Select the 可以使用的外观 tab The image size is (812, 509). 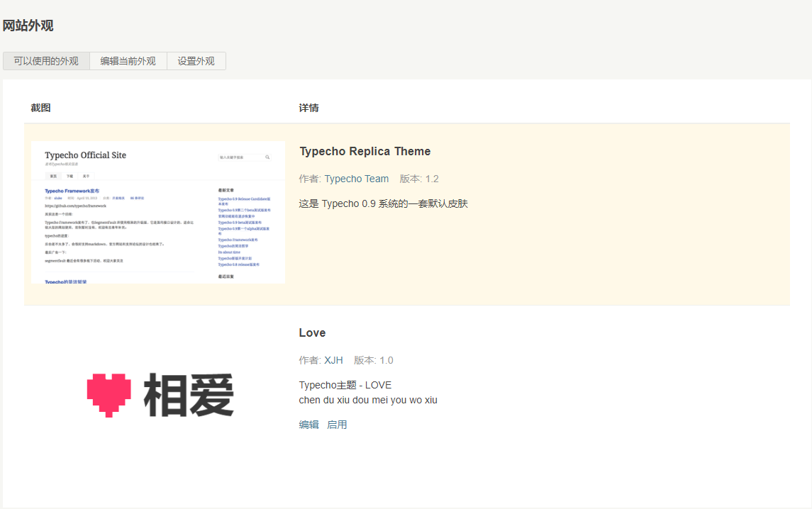45,61
